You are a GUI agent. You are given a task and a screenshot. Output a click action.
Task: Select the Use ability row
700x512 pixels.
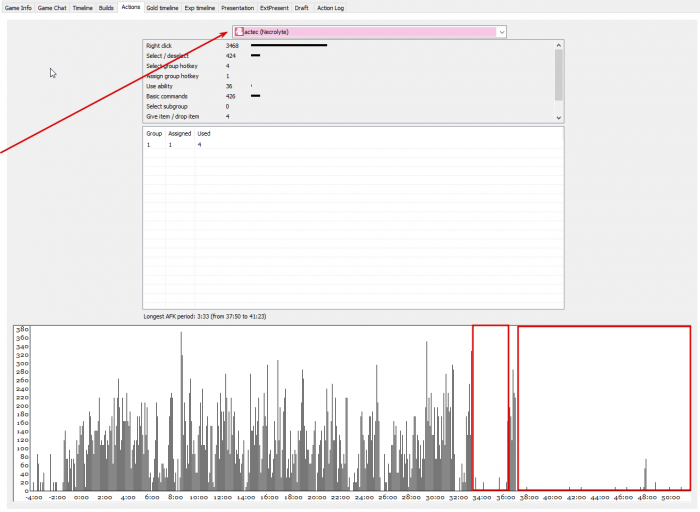pos(348,86)
